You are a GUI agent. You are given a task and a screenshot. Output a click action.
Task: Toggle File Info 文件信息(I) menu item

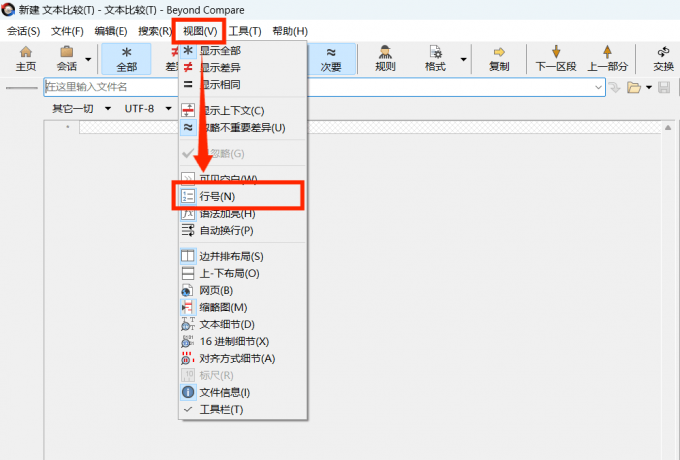pyautogui.click(x=242, y=392)
